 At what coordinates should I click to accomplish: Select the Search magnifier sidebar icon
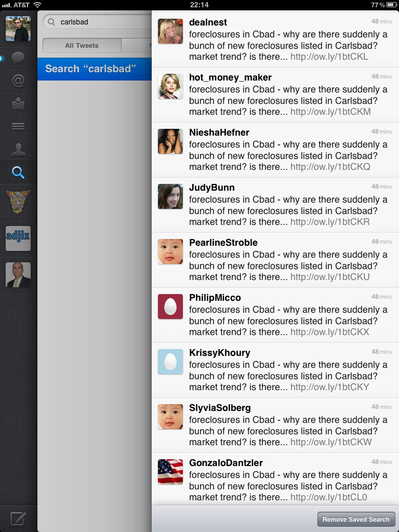pos(18,172)
